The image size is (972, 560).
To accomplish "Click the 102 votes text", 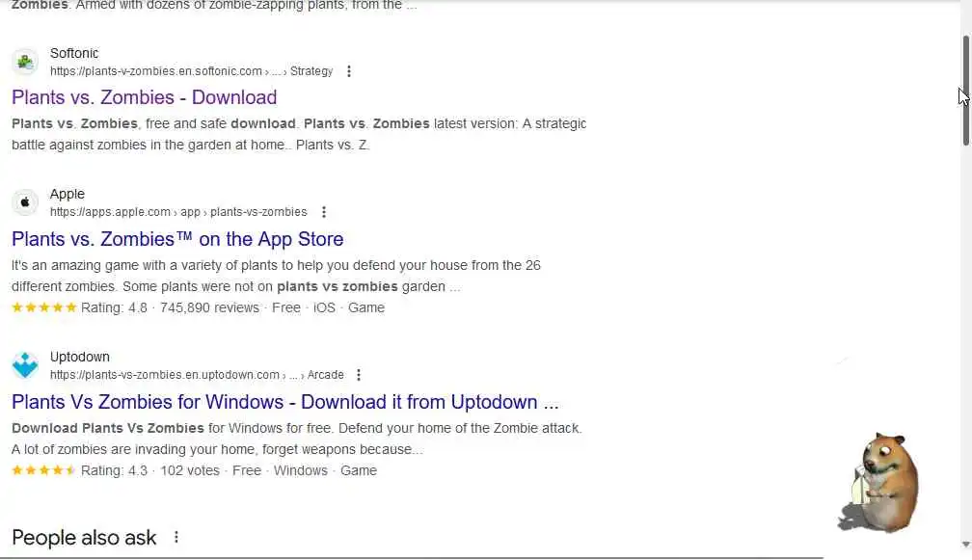I will tap(190, 470).
